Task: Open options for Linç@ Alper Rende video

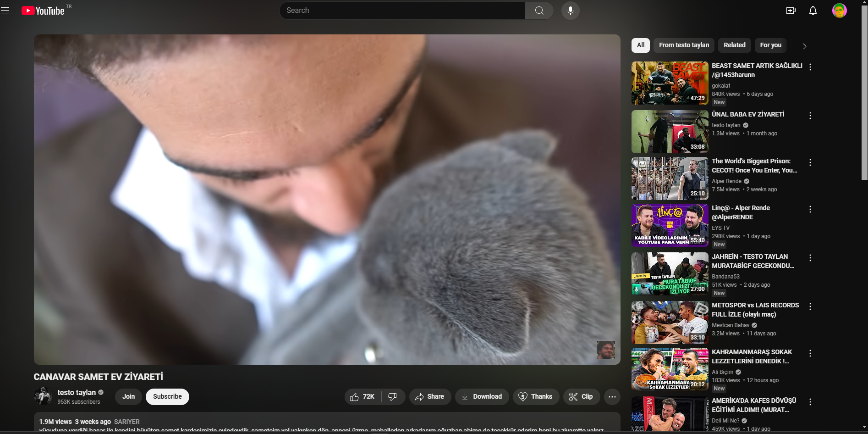Action: (810, 209)
